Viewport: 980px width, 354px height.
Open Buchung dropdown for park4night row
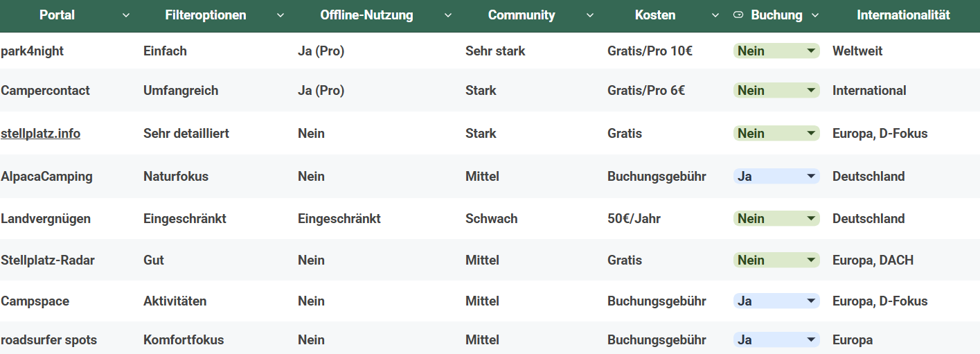[x=811, y=51]
